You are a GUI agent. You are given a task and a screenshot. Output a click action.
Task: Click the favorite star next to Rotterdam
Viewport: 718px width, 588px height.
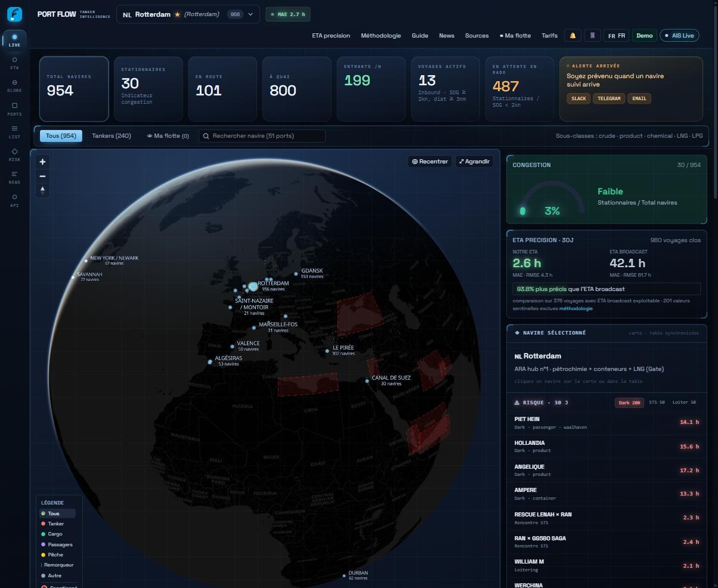click(177, 14)
